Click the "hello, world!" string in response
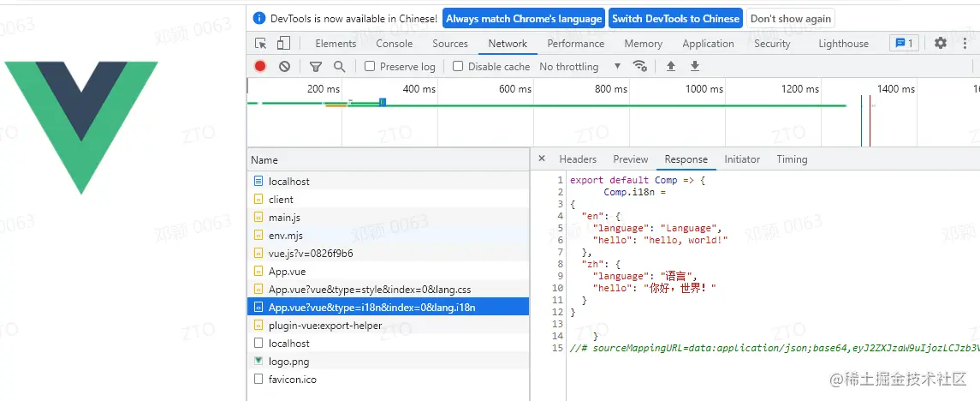The width and height of the screenshot is (980, 401). tap(686, 240)
